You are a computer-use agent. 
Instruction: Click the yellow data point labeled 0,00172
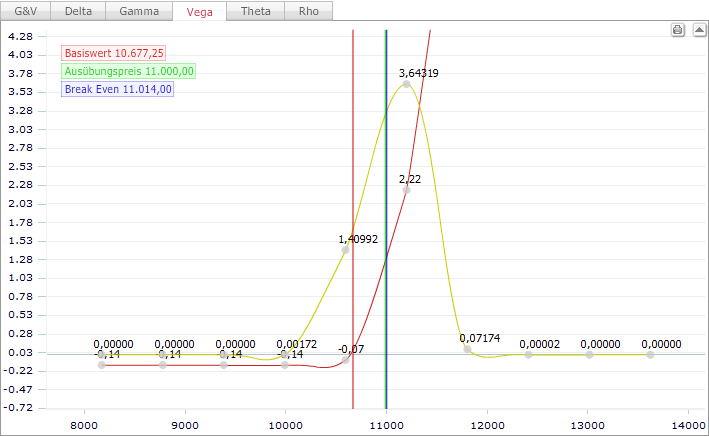point(285,354)
